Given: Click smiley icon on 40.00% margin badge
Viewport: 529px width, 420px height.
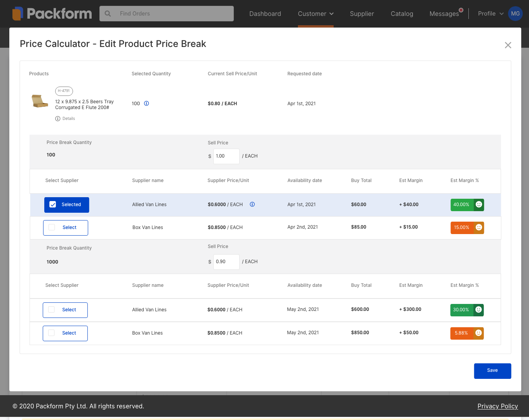Looking at the screenshot, I should click(479, 205).
